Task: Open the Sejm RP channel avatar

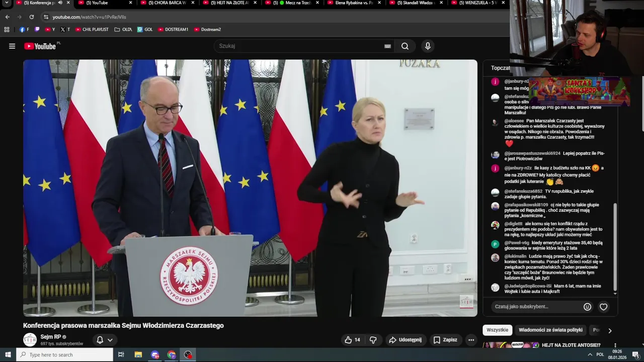Action: point(30,340)
